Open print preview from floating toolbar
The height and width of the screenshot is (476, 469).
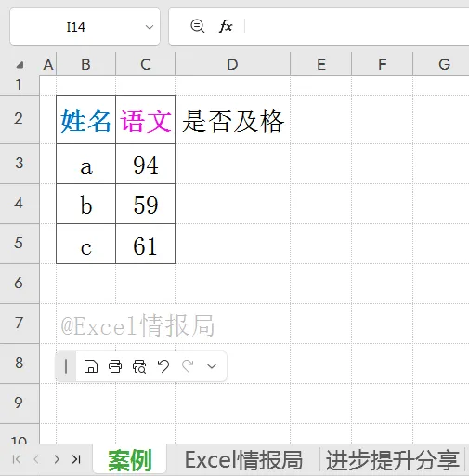pyautogui.click(x=139, y=366)
